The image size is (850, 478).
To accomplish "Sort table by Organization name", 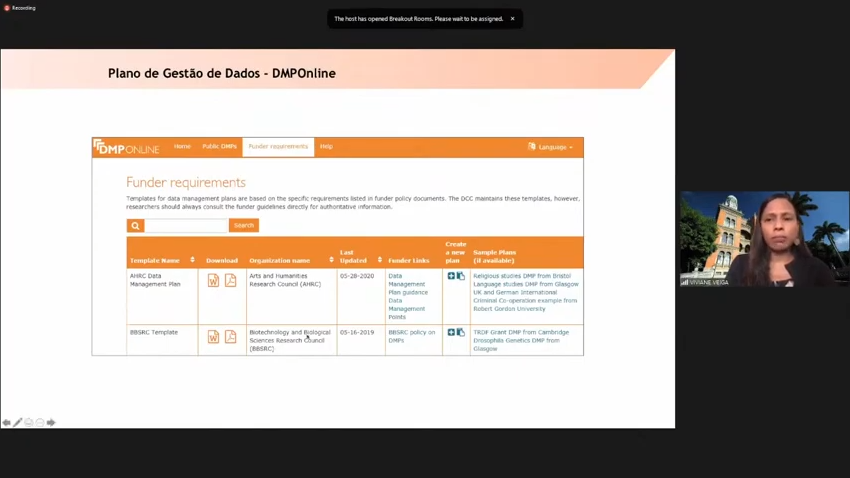I will tap(331, 260).
